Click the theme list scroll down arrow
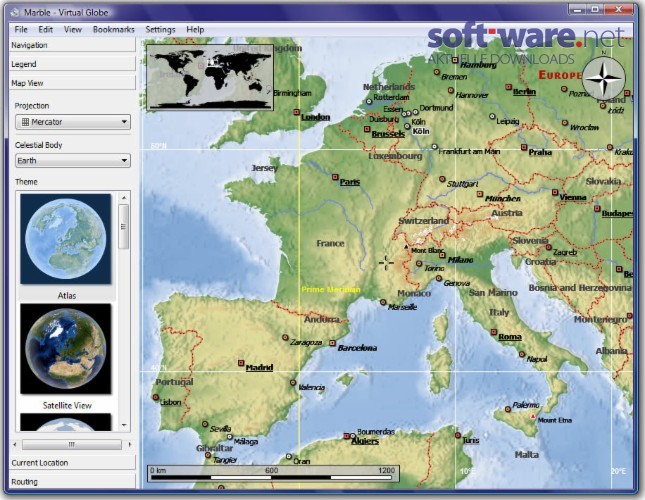 pyautogui.click(x=124, y=425)
